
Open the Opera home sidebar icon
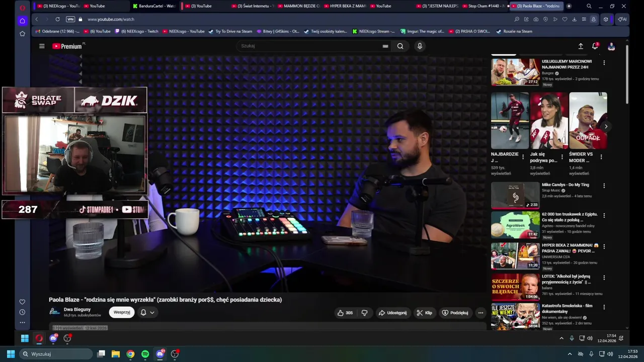[x=22, y=21]
